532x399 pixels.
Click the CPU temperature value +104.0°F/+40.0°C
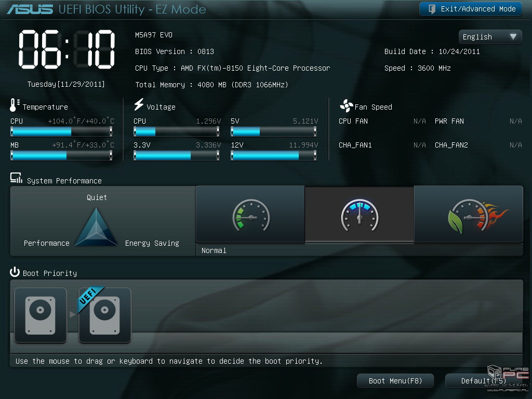tap(81, 121)
